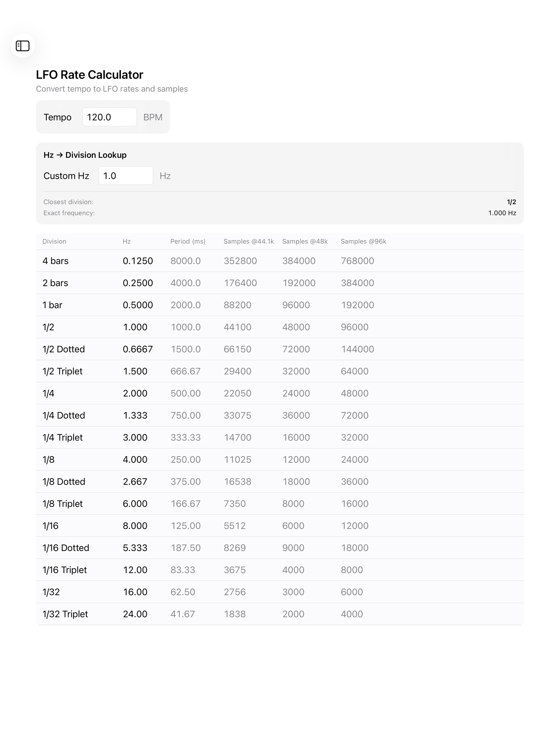The width and height of the screenshot is (560, 747).
Task: Click the 9000 samples value
Action: pos(293,547)
